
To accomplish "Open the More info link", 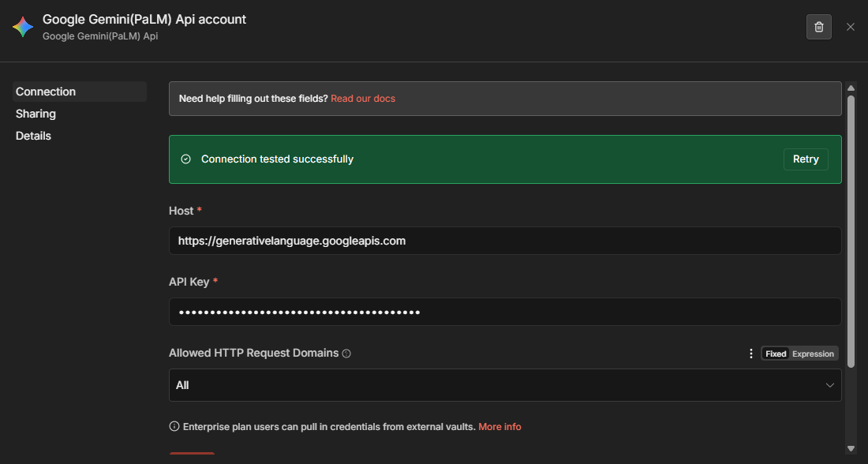I will 499,426.
